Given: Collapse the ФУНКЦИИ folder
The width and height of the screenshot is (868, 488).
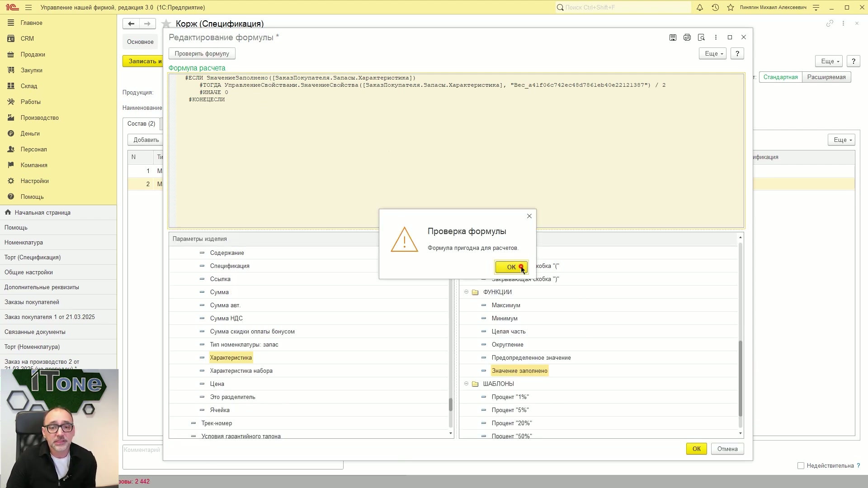Looking at the screenshot, I should pos(466,292).
